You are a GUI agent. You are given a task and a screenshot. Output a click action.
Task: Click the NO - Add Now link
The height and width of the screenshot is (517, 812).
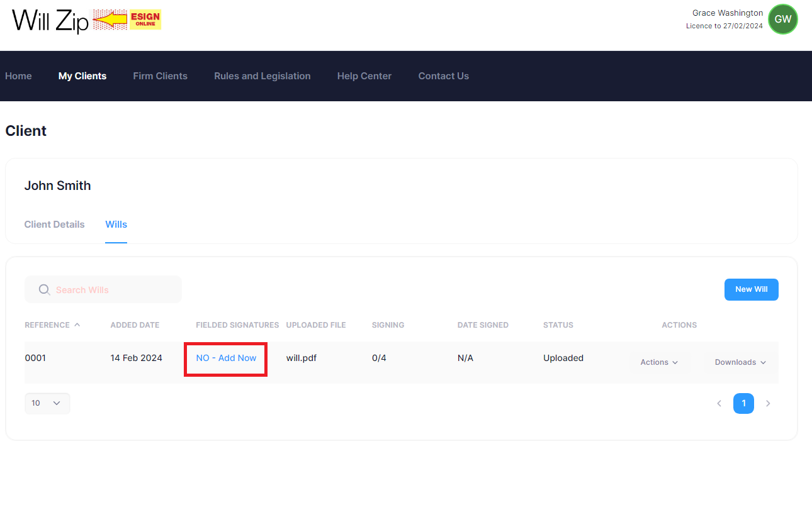click(x=226, y=358)
